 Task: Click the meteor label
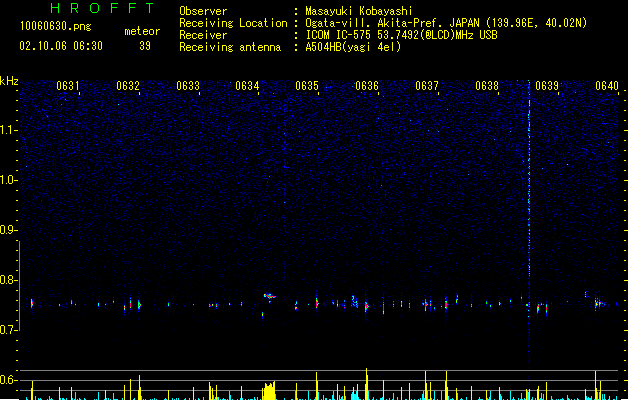[x=142, y=31]
